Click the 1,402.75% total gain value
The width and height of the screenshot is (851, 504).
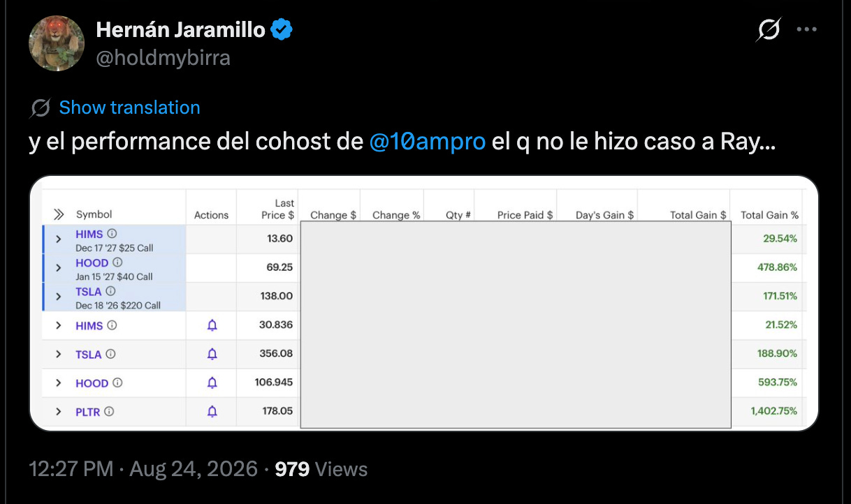774,410
